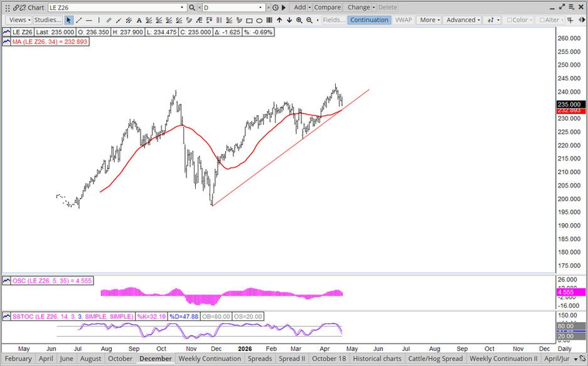Switch to the Spreads tab

[260, 358]
